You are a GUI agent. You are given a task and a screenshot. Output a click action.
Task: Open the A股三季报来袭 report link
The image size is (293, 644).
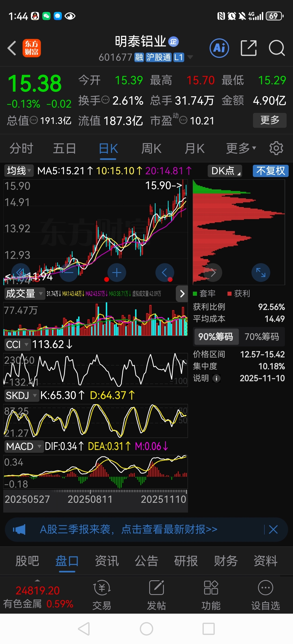129,529
